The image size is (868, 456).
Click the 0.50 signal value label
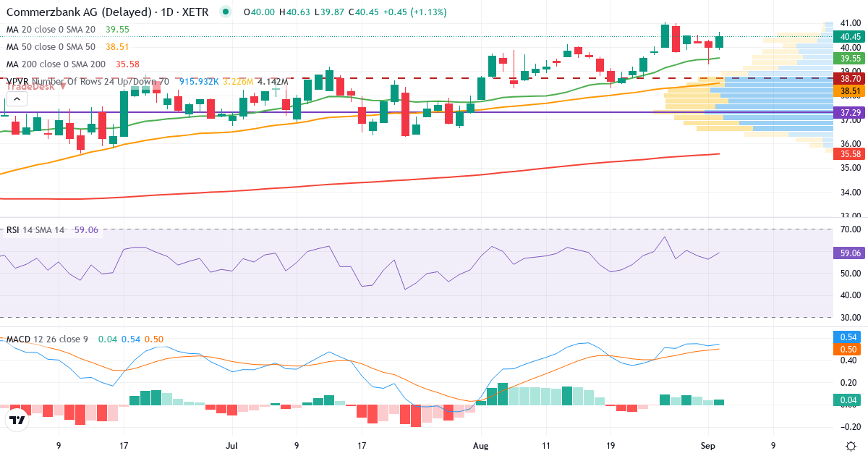pos(847,349)
